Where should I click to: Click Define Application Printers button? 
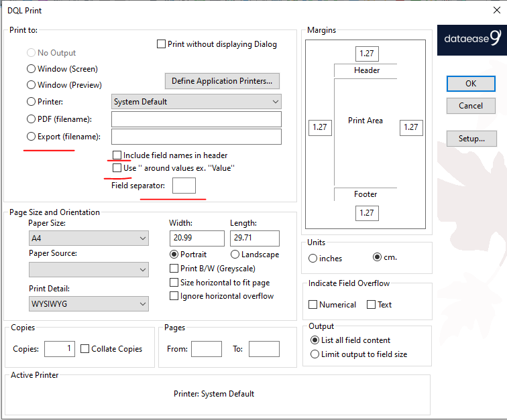click(x=222, y=81)
